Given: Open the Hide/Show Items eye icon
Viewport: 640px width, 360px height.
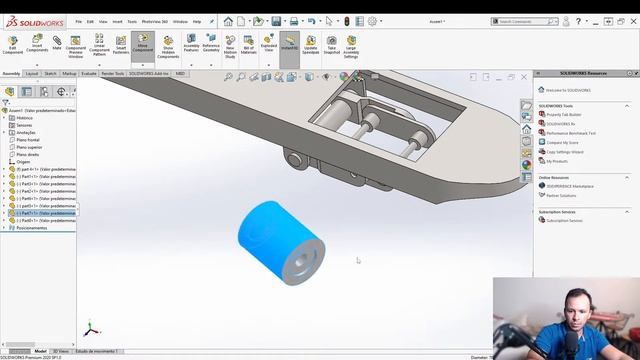Looking at the screenshot, I should click(326, 77).
